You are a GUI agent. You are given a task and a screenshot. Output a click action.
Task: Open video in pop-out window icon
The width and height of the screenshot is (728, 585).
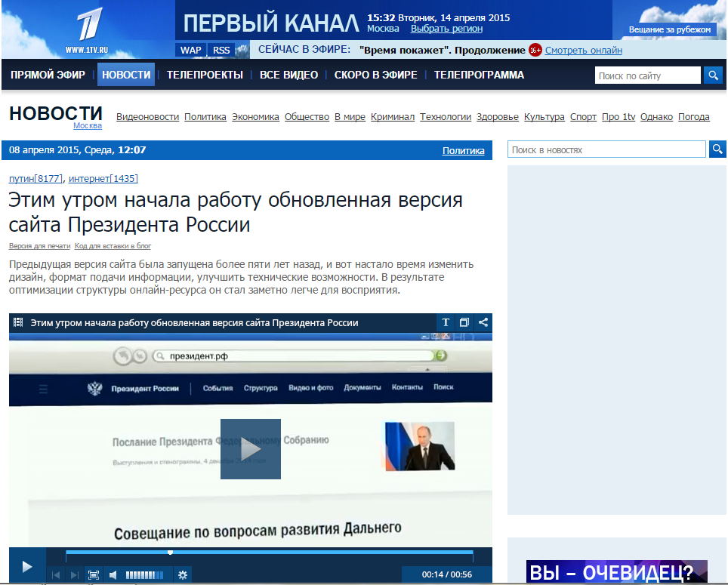(x=464, y=322)
